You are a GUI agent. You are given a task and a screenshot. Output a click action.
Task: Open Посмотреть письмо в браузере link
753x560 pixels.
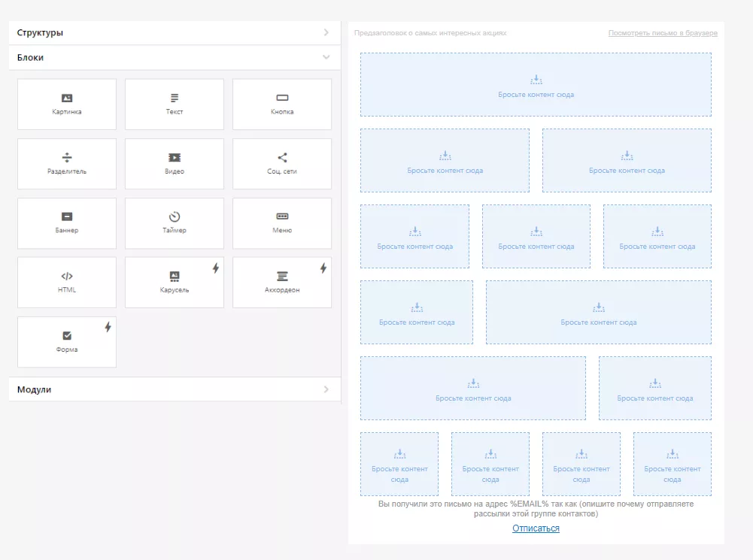click(x=663, y=33)
